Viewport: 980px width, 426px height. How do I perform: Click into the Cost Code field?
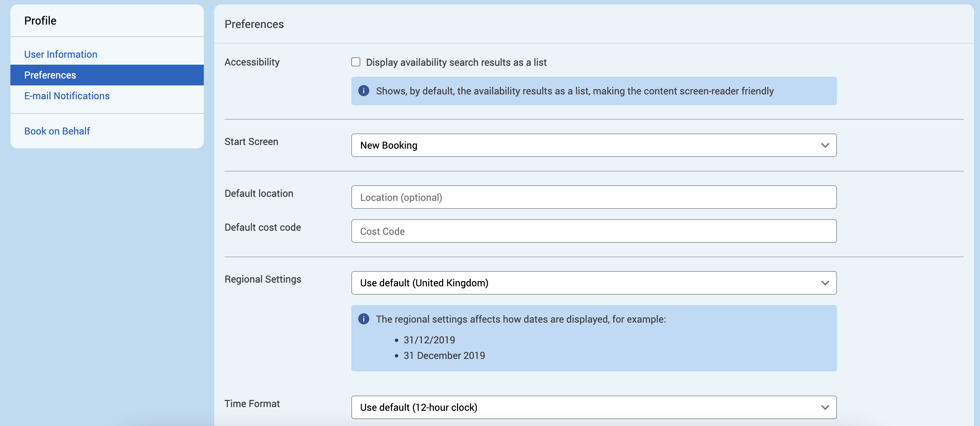coord(593,231)
